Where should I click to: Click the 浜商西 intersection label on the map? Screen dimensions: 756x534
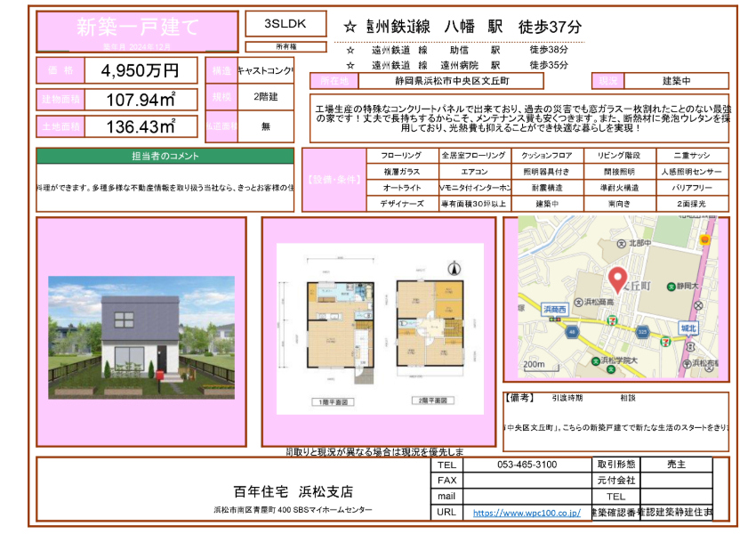coord(555,310)
